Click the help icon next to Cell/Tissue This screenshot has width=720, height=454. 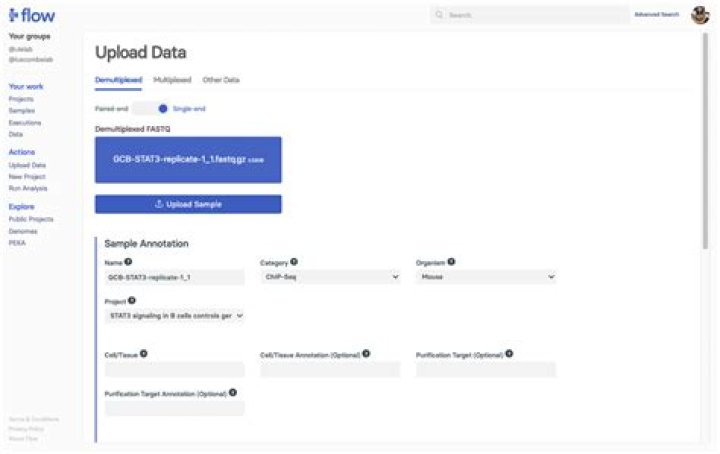[144, 353]
